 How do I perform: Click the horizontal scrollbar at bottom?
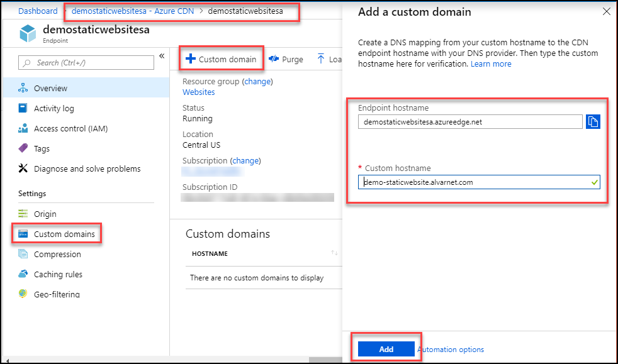pos(325,360)
